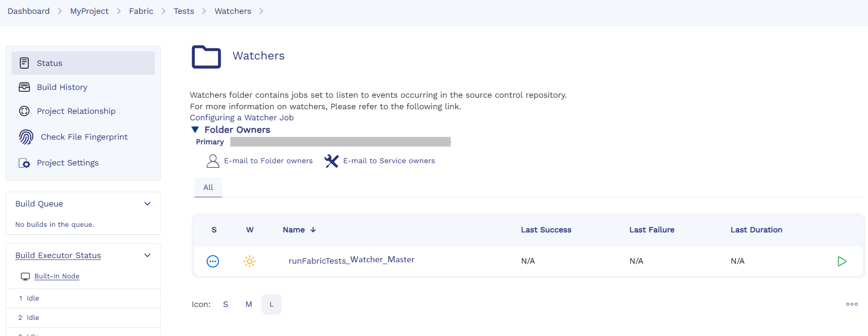Open the three-dots overflow menu at the bottom right
This screenshot has width=868, height=336.
[x=852, y=304]
